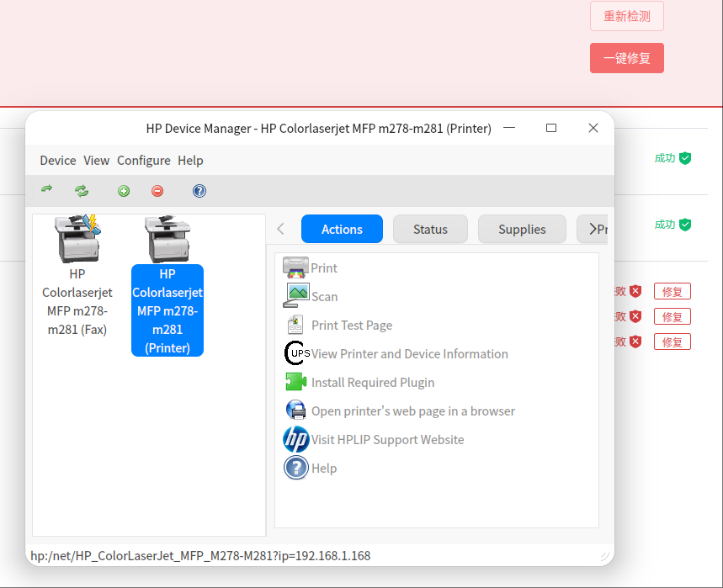Click the second green 成功 shield icon

pyautogui.click(x=686, y=225)
